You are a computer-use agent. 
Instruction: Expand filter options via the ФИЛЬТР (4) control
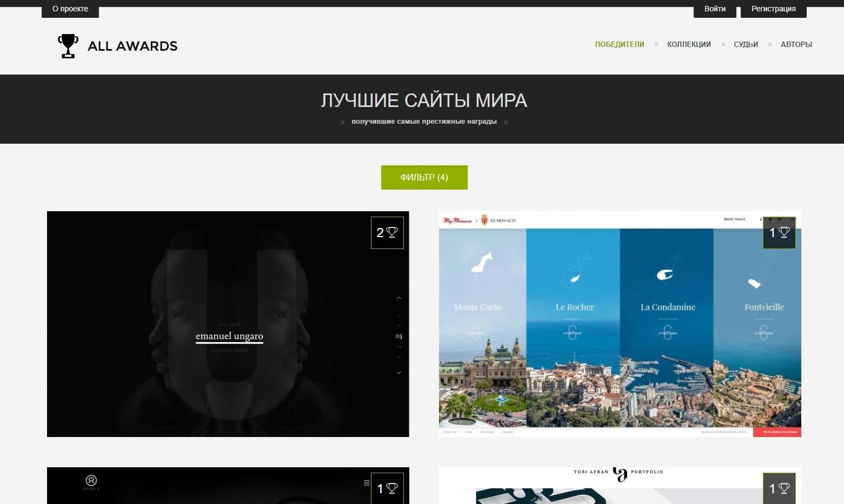point(424,177)
